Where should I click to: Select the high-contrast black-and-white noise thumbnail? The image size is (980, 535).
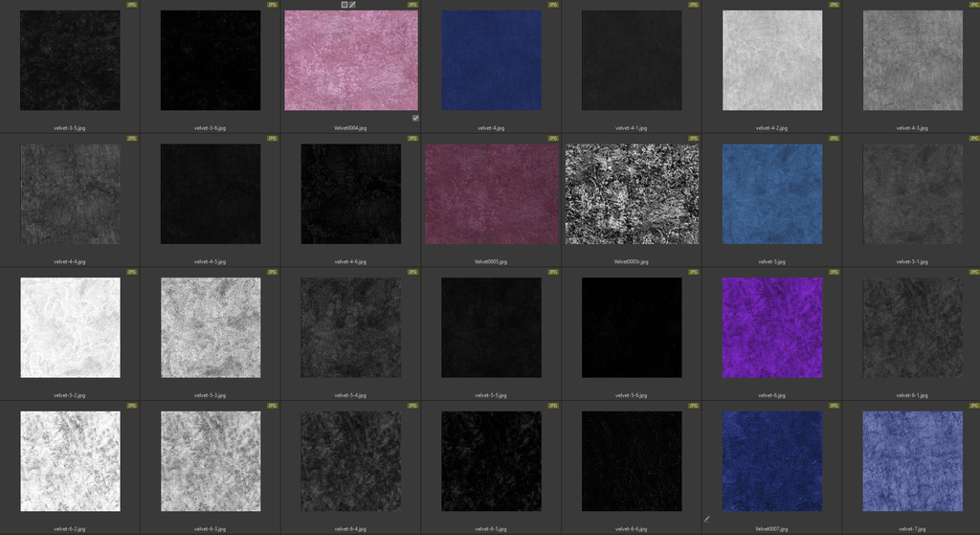632,194
